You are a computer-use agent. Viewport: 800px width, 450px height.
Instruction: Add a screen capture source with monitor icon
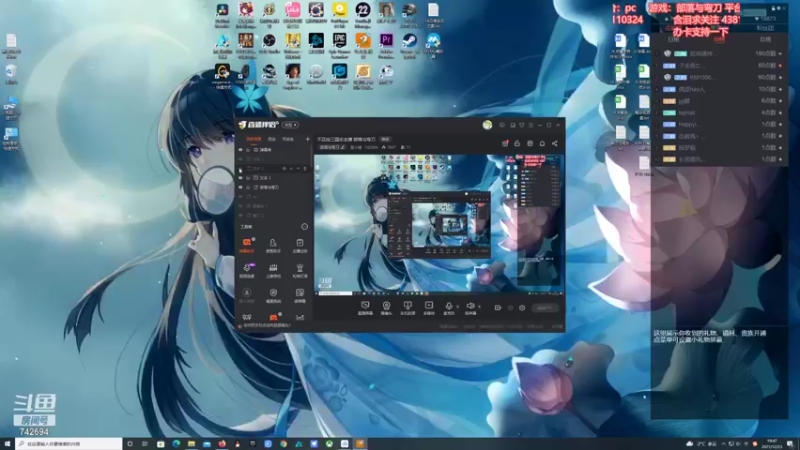pyautogui.click(x=365, y=308)
